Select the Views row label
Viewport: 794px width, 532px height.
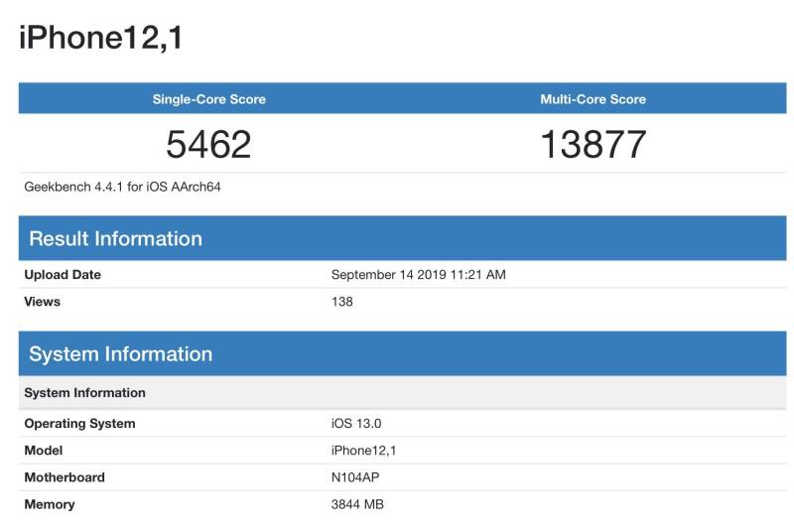pyautogui.click(x=42, y=301)
